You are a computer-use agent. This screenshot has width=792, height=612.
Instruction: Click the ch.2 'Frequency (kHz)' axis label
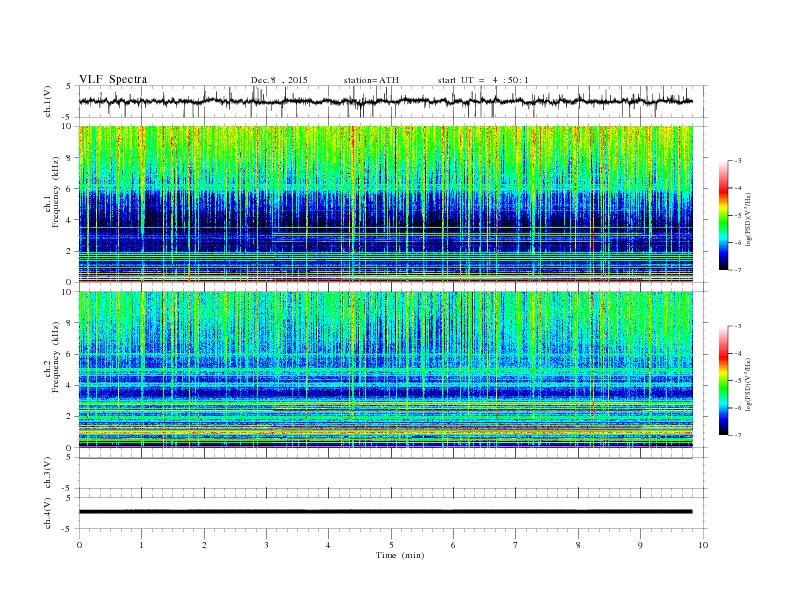56,357
